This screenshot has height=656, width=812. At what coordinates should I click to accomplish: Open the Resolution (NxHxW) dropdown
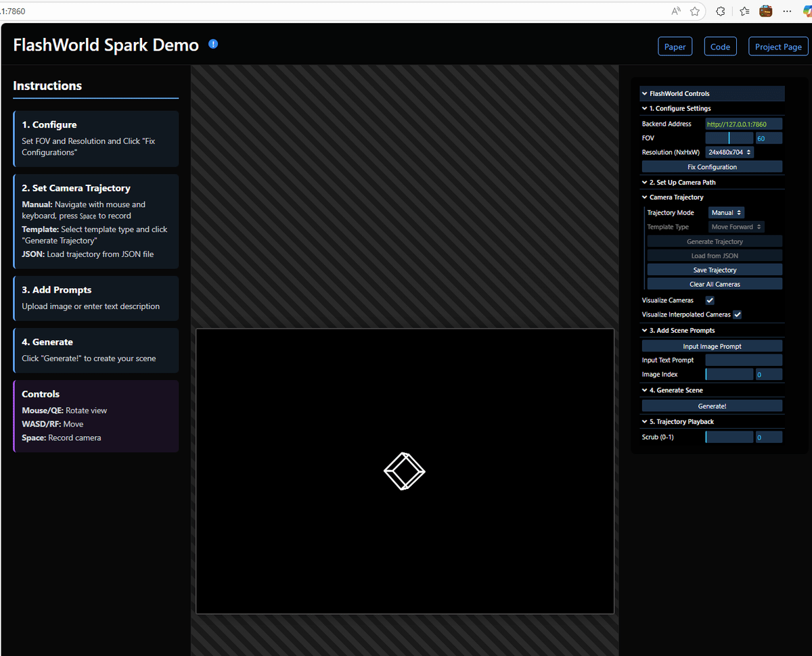click(729, 151)
